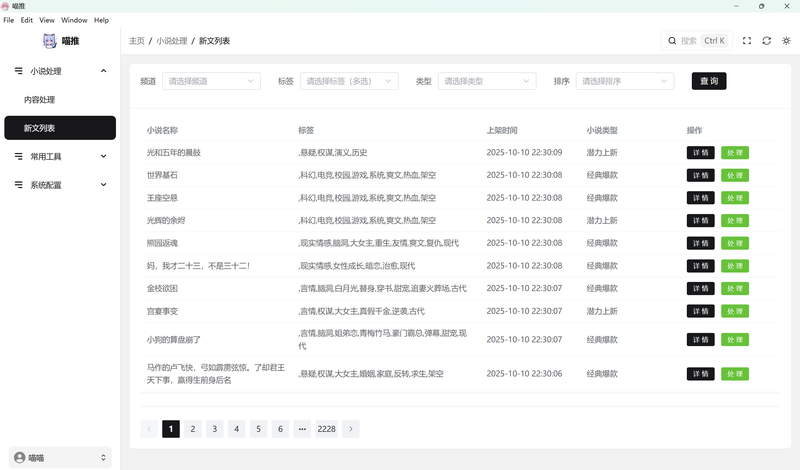Click the 喵喵 user avatar icon
The width and height of the screenshot is (800, 470).
click(x=19, y=457)
